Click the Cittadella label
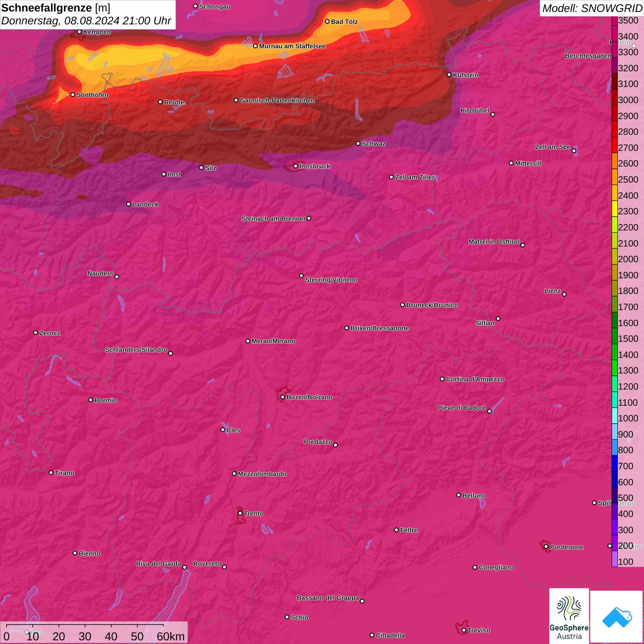 [x=390, y=635]
